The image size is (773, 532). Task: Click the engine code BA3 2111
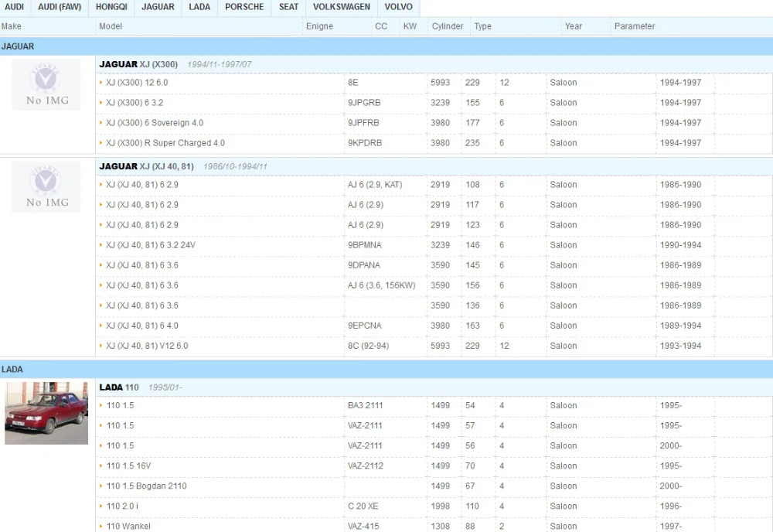tap(366, 405)
